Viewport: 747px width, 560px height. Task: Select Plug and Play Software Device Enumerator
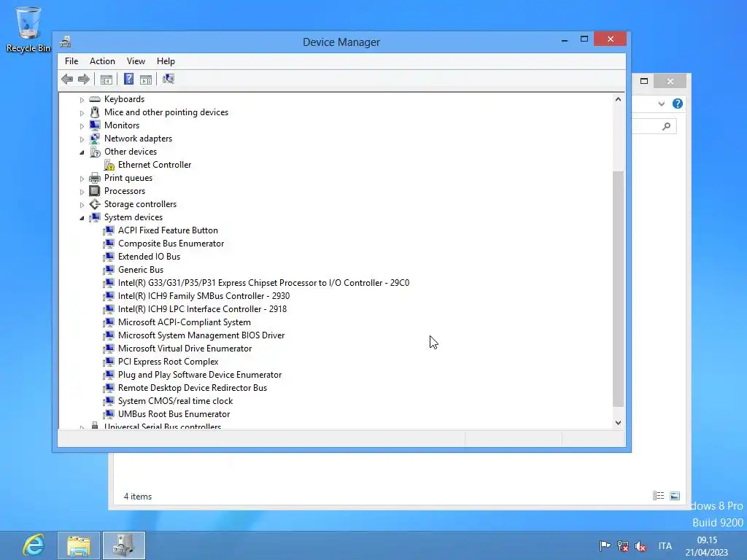click(x=200, y=375)
